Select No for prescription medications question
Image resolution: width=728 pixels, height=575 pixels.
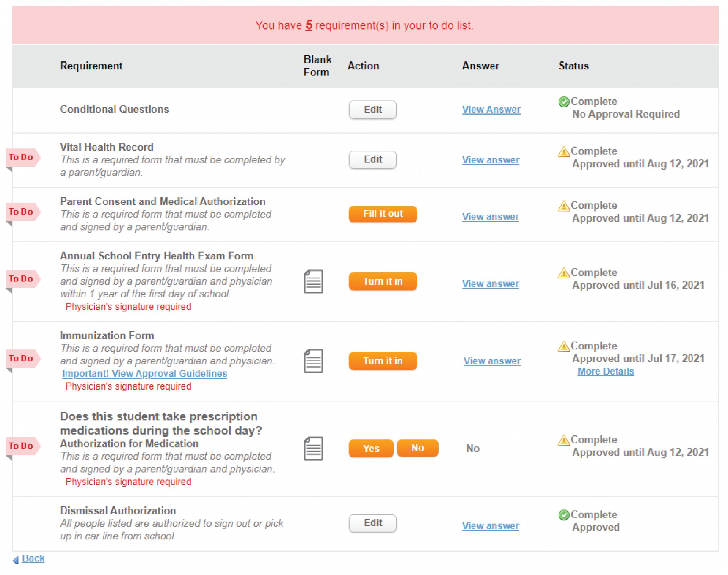click(x=417, y=448)
